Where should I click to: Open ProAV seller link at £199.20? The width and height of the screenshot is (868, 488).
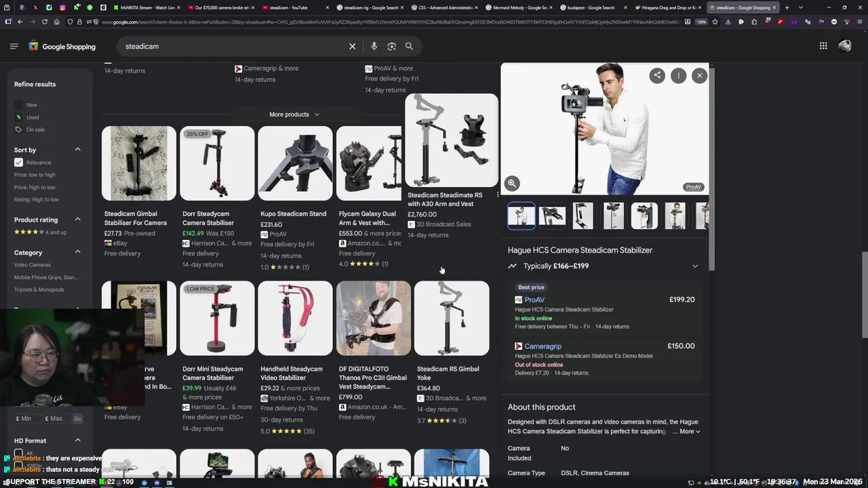pos(534,300)
